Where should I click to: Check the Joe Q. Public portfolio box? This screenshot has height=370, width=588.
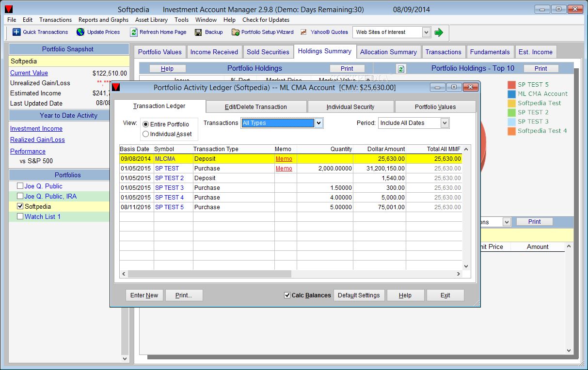point(20,186)
